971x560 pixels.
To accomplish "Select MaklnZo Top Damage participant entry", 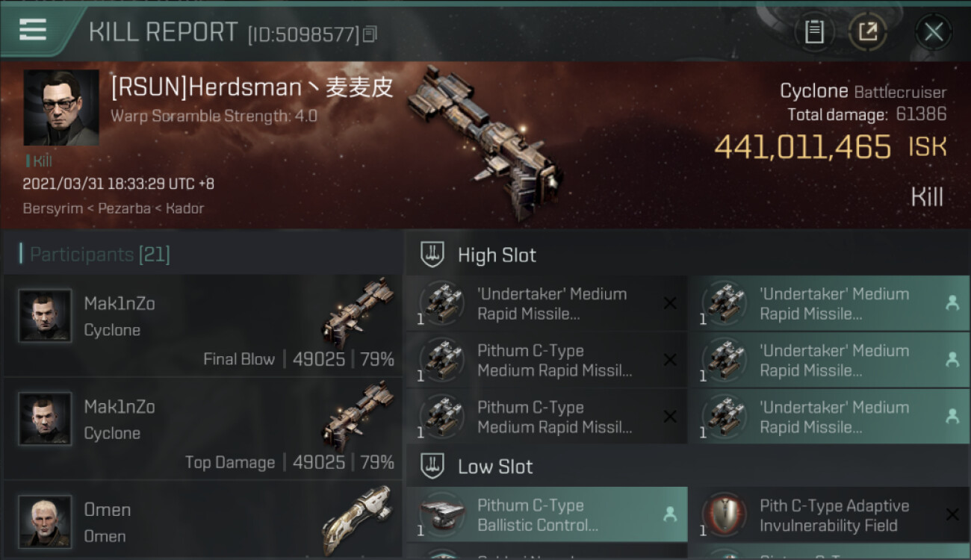I will (x=203, y=429).
